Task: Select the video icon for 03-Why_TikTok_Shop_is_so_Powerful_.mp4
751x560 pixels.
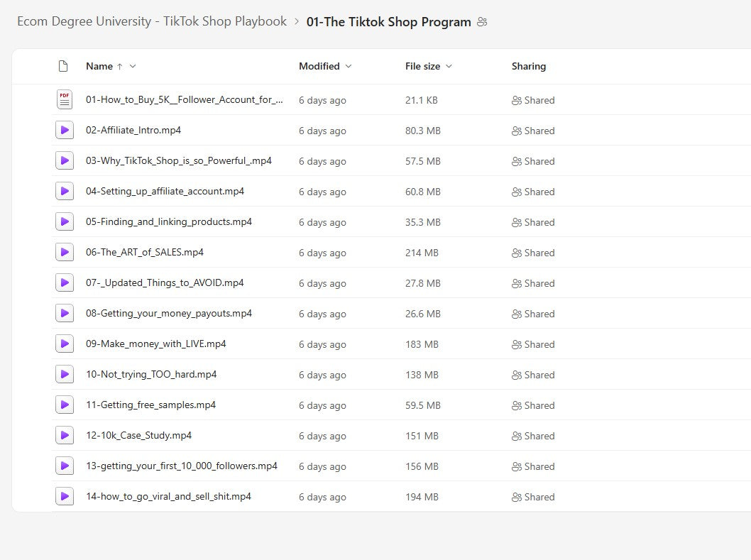Action: click(x=64, y=160)
